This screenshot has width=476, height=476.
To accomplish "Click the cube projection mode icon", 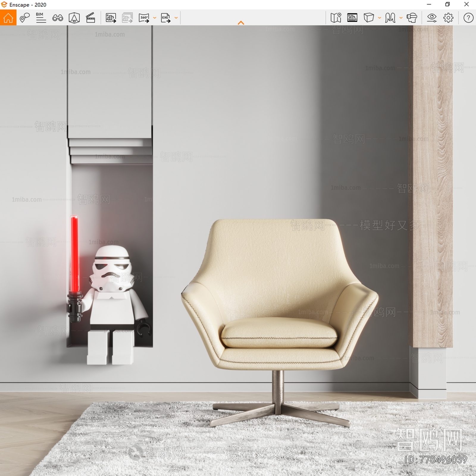I will (x=369, y=18).
